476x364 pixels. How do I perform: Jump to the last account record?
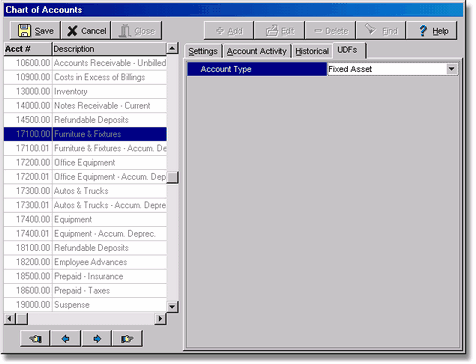[127, 339]
